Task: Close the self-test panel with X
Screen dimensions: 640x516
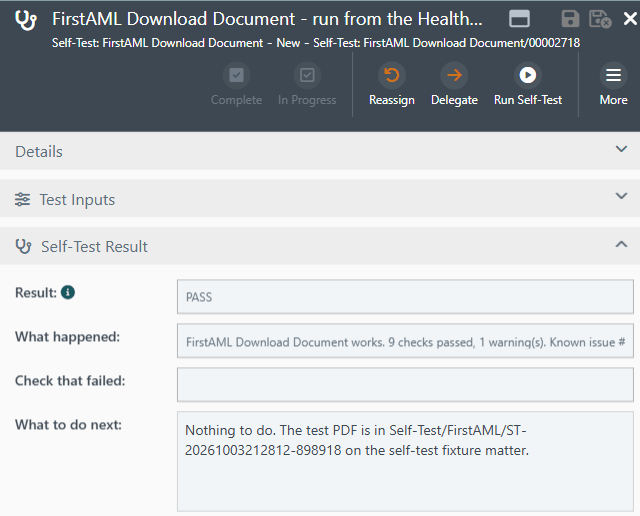Action: pyautogui.click(x=630, y=19)
